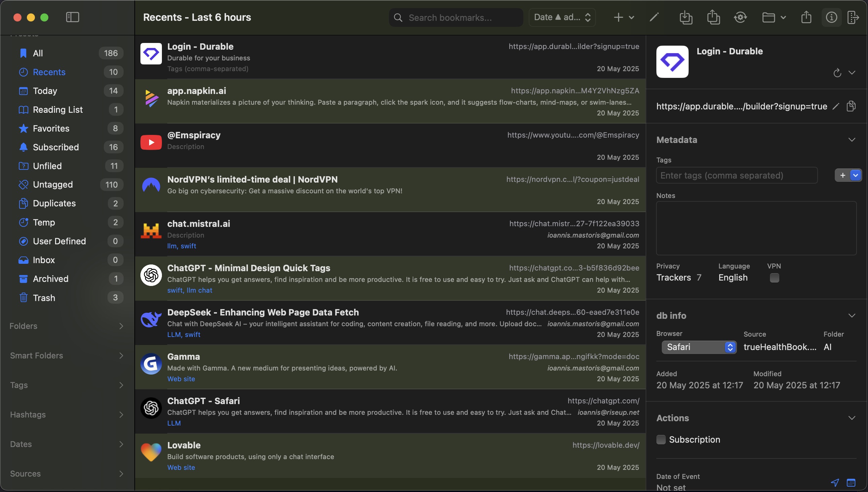This screenshot has height=492, width=868.
Task: Click the refresh icon beside Login - Durable
Action: coord(837,73)
